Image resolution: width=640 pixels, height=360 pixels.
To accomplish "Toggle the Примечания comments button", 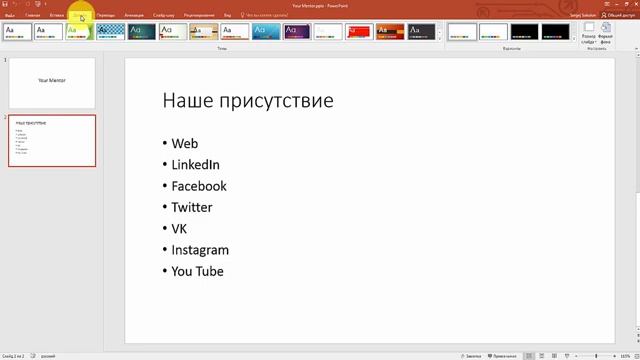I will 502,356.
